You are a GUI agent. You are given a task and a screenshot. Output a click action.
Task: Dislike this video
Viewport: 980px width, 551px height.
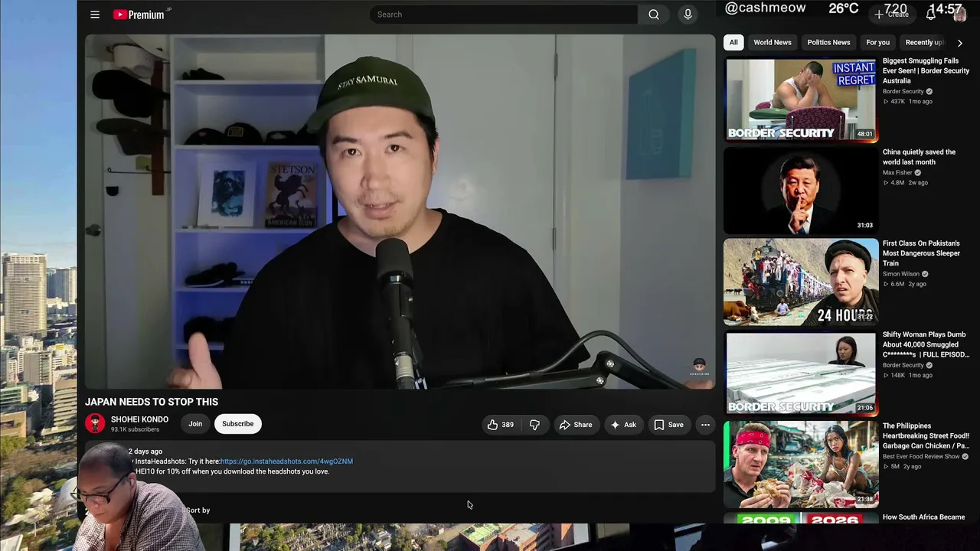534,425
